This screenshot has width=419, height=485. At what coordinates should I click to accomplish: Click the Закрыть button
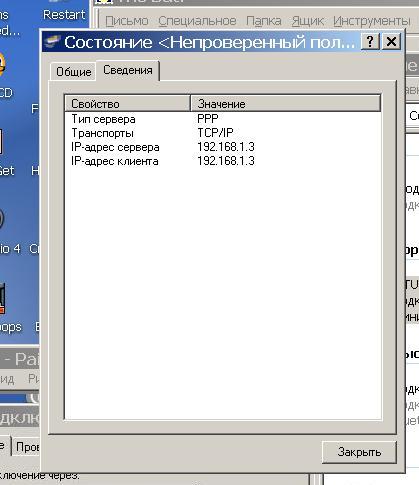point(359,452)
